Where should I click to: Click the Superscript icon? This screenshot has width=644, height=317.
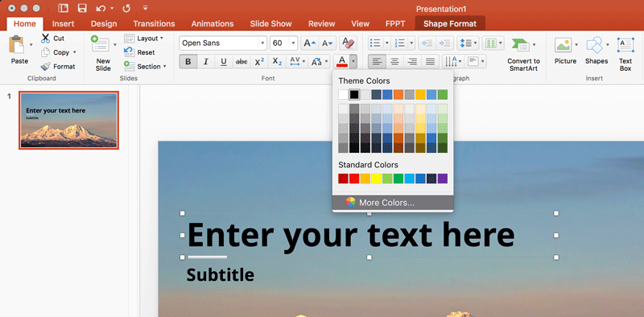(x=259, y=62)
